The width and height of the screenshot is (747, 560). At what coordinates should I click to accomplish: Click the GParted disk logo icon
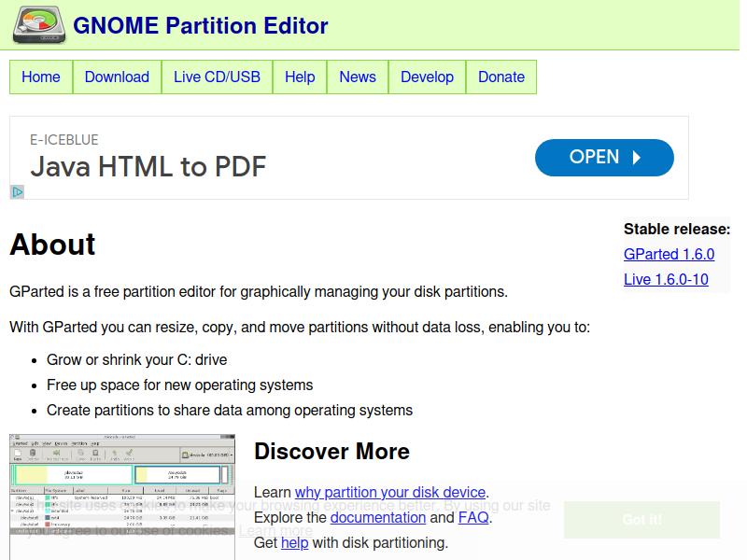click(39, 25)
